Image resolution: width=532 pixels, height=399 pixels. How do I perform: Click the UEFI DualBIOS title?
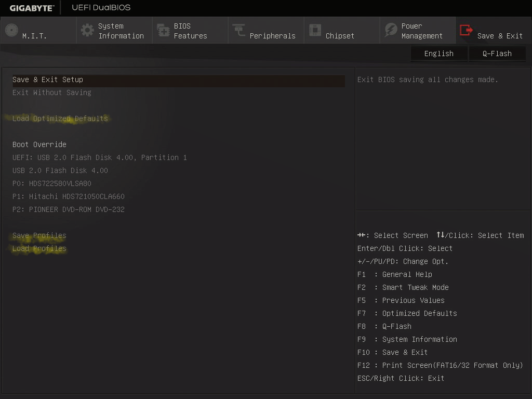point(101,7)
